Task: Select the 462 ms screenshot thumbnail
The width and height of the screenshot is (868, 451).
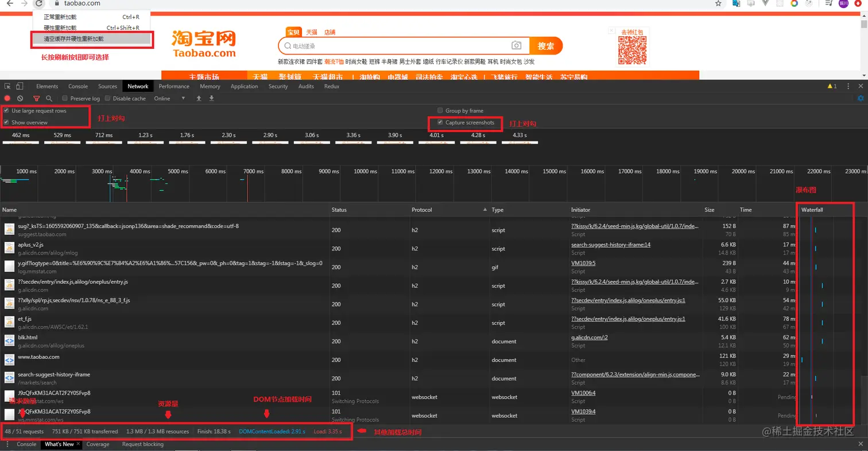Action: [x=21, y=141]
